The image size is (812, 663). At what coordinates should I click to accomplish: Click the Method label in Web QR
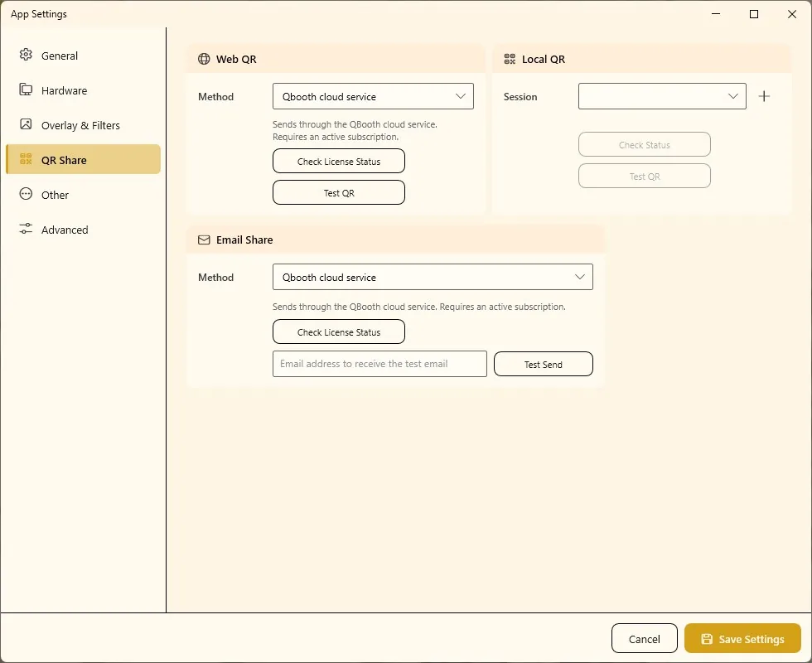(x=215, y=96)
